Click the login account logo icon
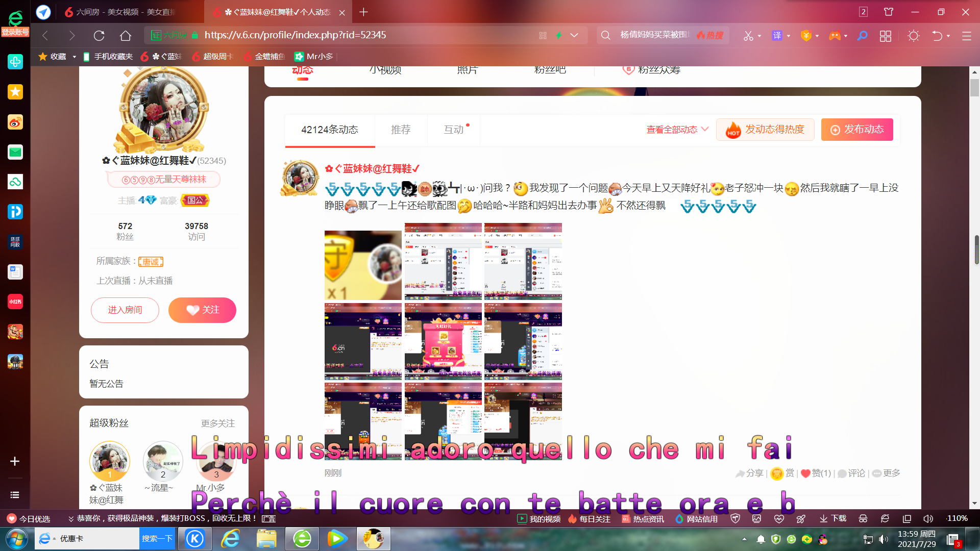The height and width of the screenshot is (551, 980). (x=15, y=24)
